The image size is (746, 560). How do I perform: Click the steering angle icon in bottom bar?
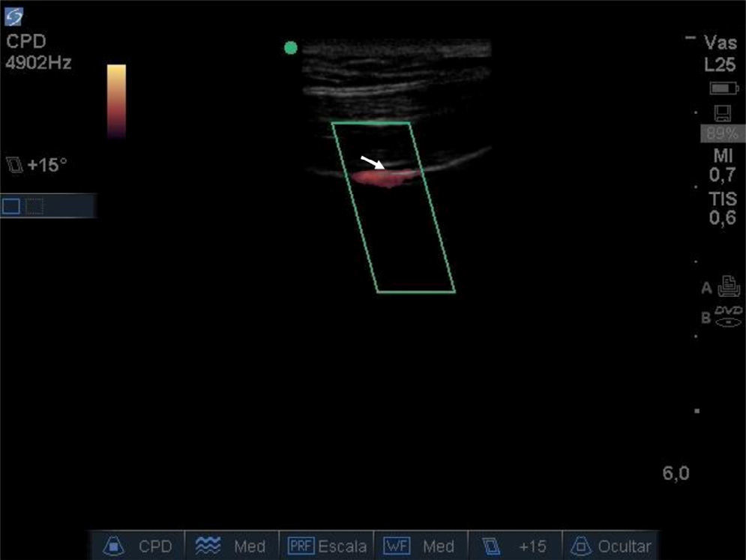point(492,546)
